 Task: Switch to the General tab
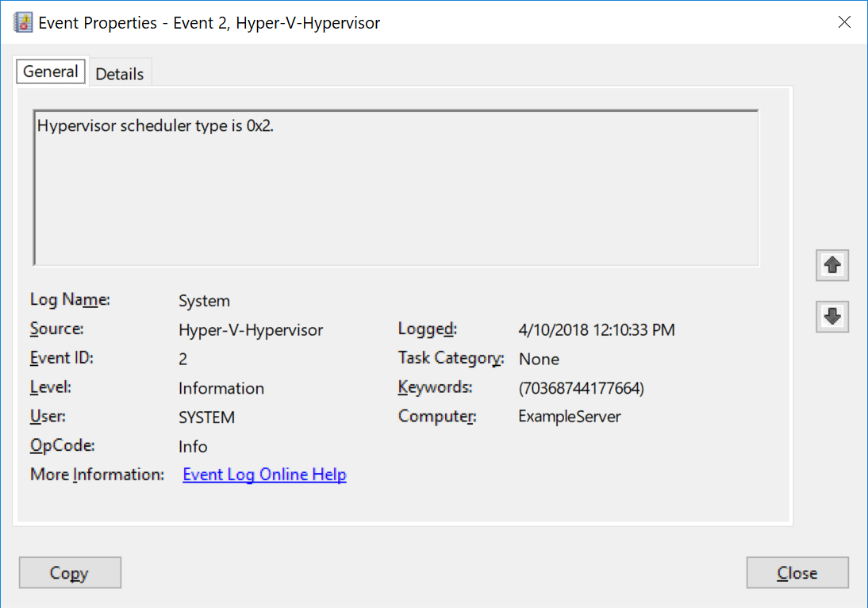[x=50, y=71]
